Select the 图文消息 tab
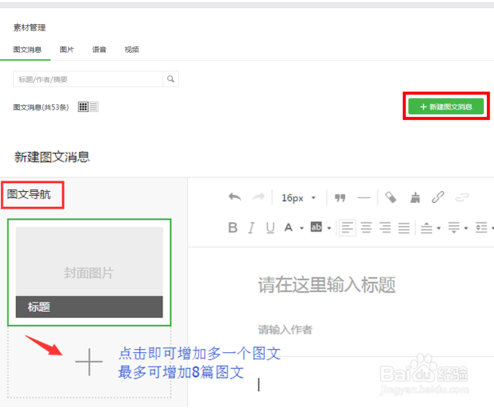Screen dimensions: 494x408 point(27,50)
